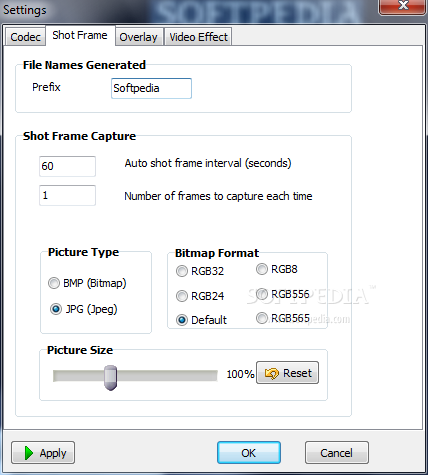Click the Picture Size slider thumb
The image size is (428, 475).
(110, 377)
